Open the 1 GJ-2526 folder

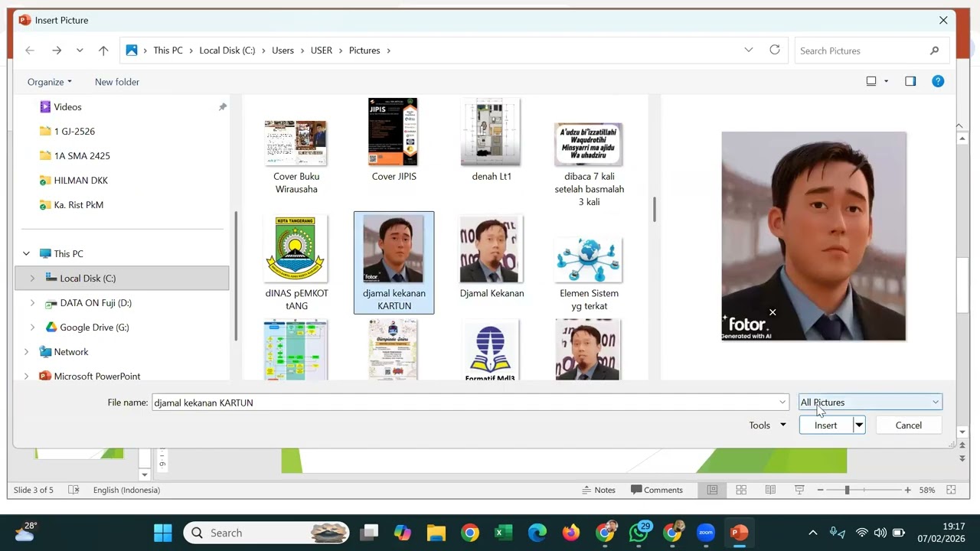tap(74, 132)
